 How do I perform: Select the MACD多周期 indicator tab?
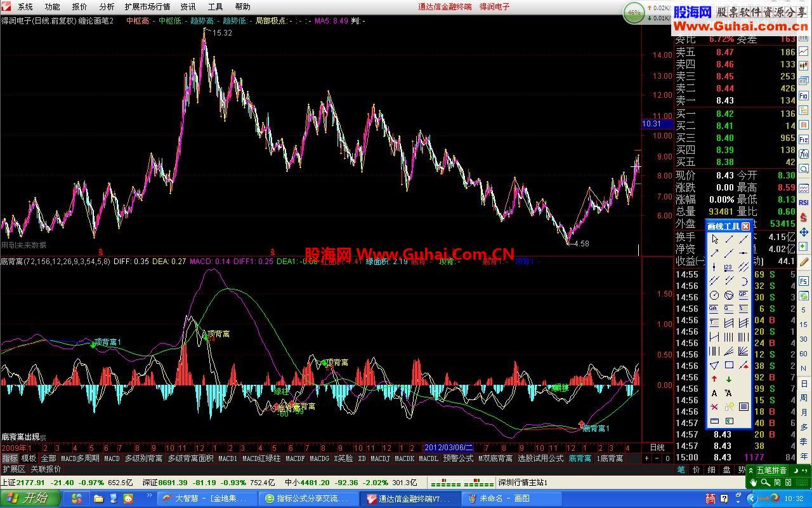point(80,458)
